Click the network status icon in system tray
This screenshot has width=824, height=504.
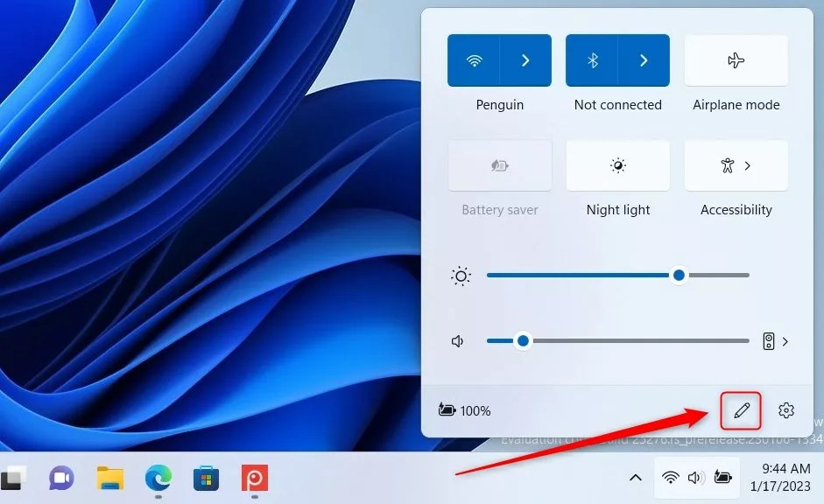click(x=670, y=478)
